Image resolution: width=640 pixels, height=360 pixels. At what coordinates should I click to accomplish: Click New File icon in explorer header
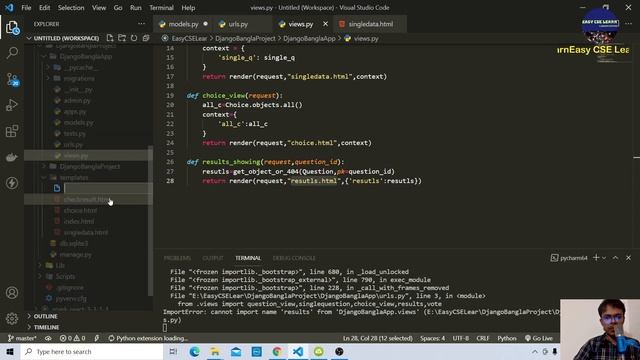110,38
